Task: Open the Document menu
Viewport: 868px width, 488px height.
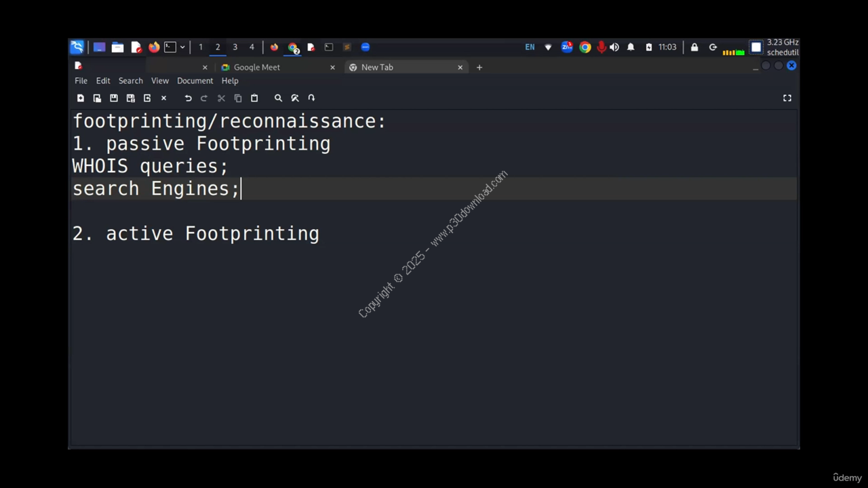Action: click(x=195, y=81)
